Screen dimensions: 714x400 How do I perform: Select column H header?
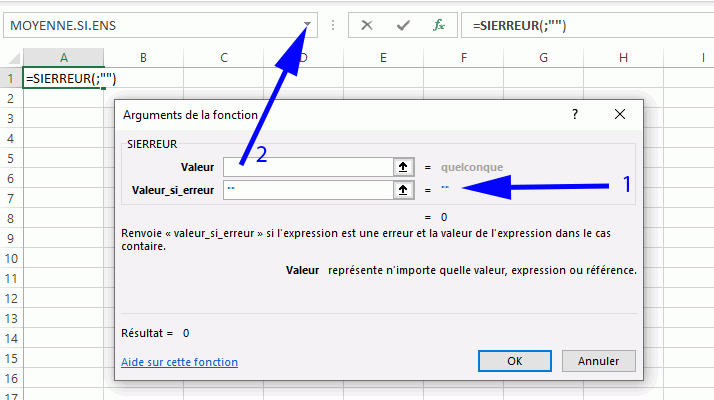(623, 58)
